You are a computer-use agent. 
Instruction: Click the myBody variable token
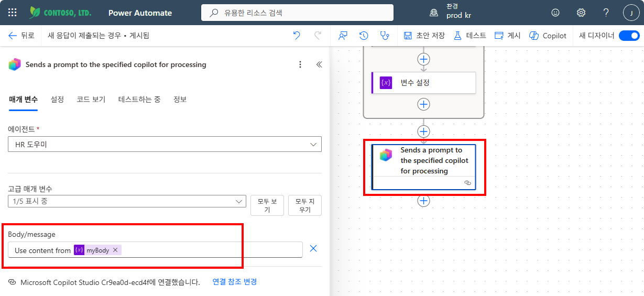[97, 250]
